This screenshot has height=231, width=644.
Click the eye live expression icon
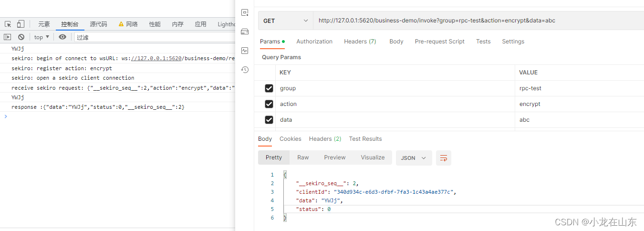point(62,37)
